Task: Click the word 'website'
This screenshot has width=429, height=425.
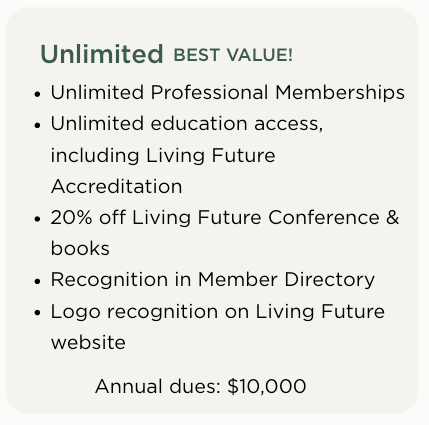Action: (x=88, y=343)
